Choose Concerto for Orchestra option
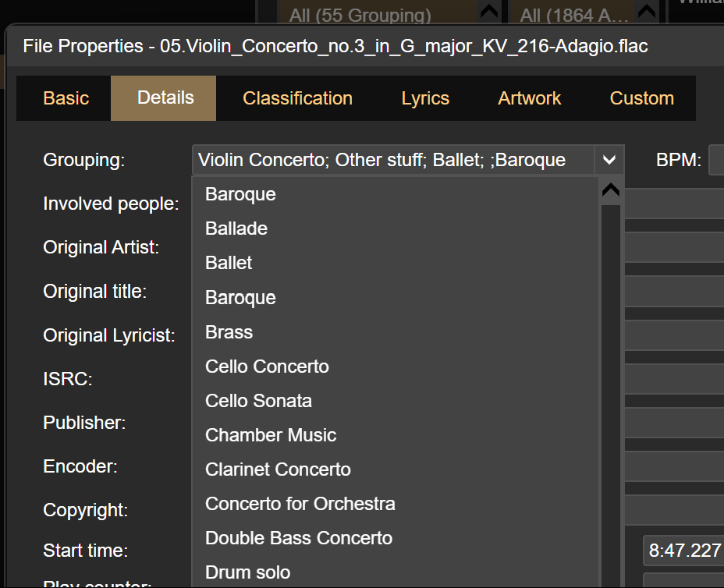Image resolution: width=724 pixels, height=588 pixels. tap(300, 504)
